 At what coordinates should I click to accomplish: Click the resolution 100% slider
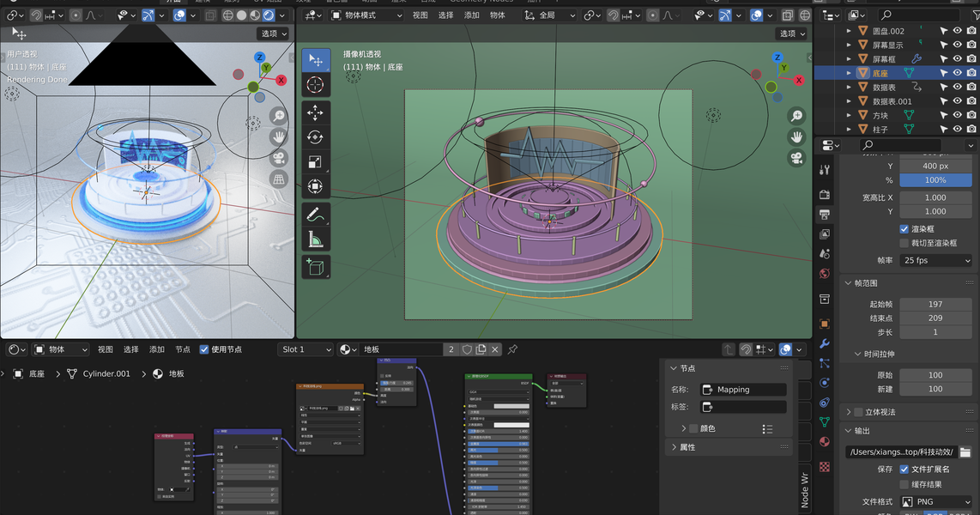coord(935,180)
